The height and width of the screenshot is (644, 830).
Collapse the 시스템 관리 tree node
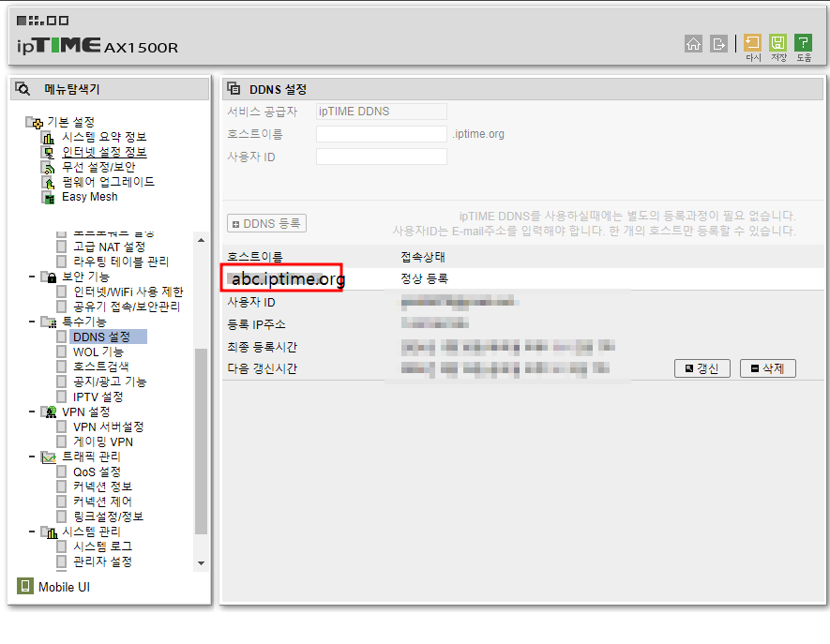(32, 532)
